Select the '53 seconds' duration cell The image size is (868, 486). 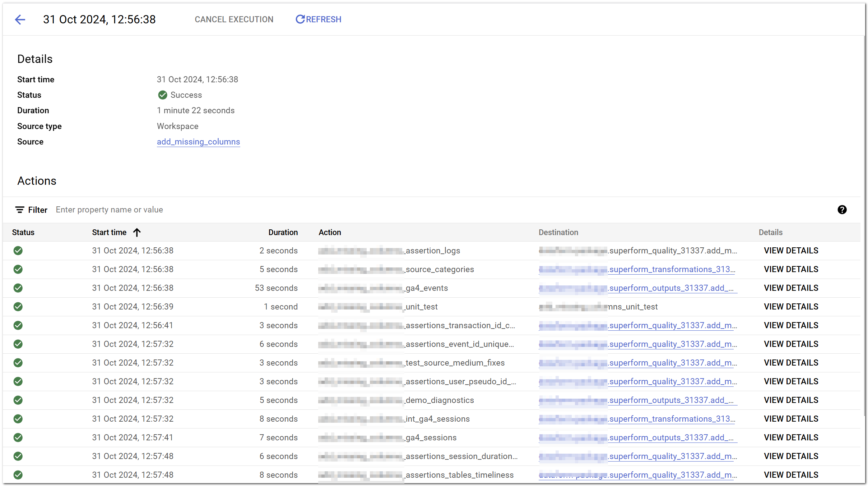coord(276,288)
